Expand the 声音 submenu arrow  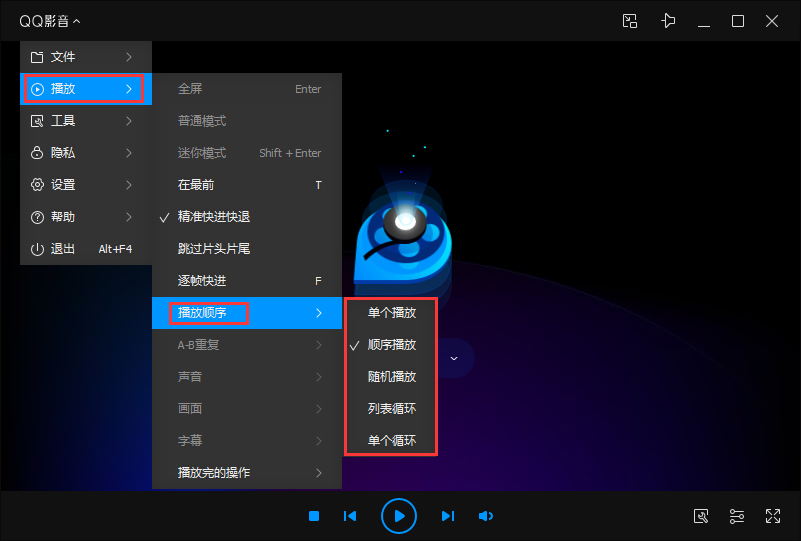[x=319, y=377]
